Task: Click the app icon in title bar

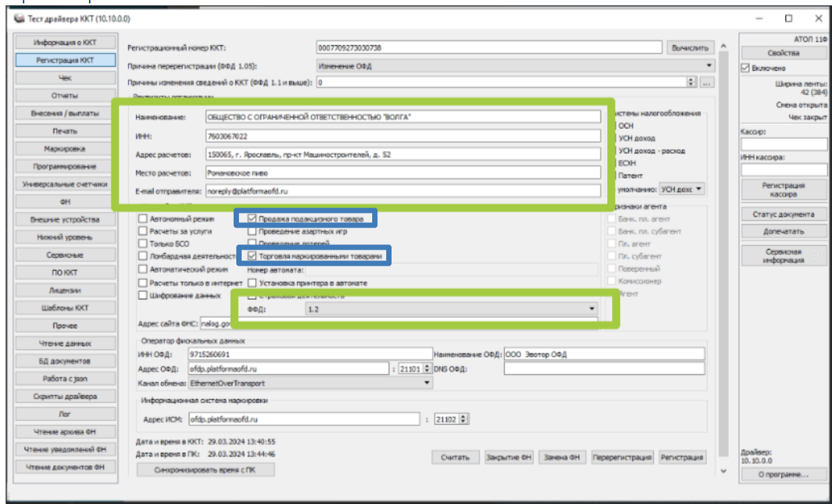Action: 18,19
